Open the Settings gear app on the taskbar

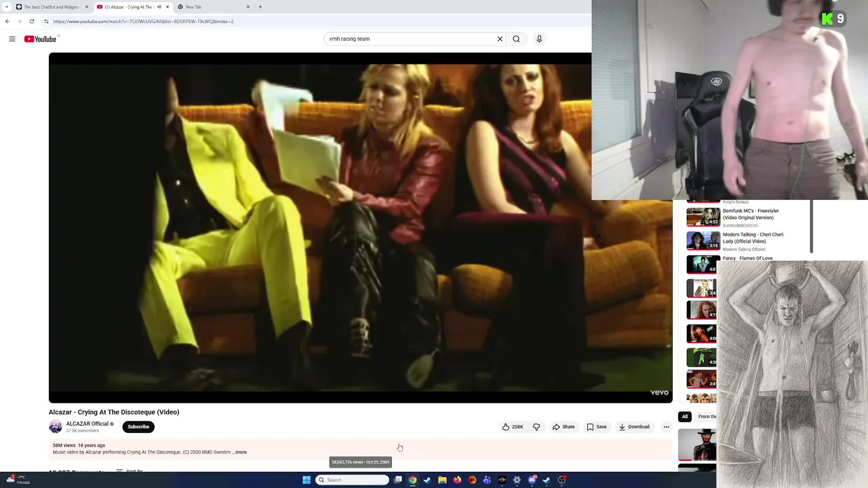pos(517,480)
